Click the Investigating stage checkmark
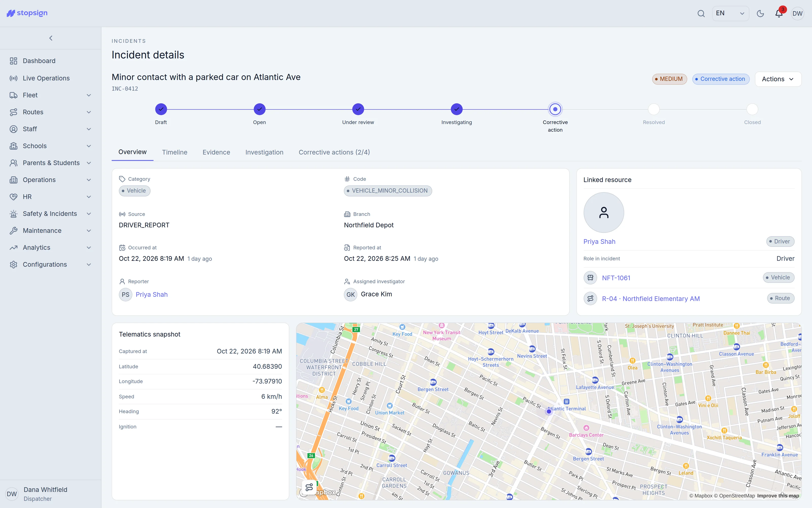This screenshot has height=508, width=812. (457, 109)
